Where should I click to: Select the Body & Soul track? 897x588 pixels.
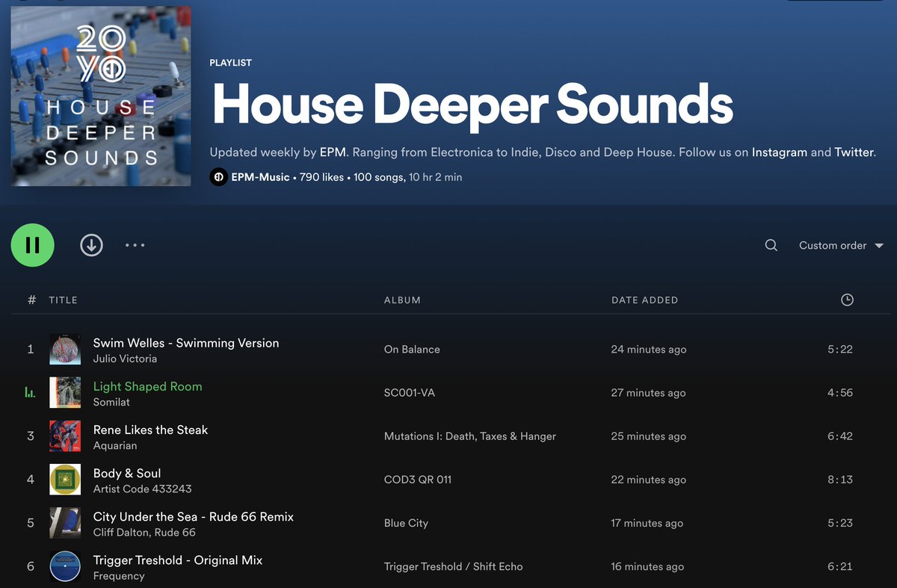click(127, 473)
